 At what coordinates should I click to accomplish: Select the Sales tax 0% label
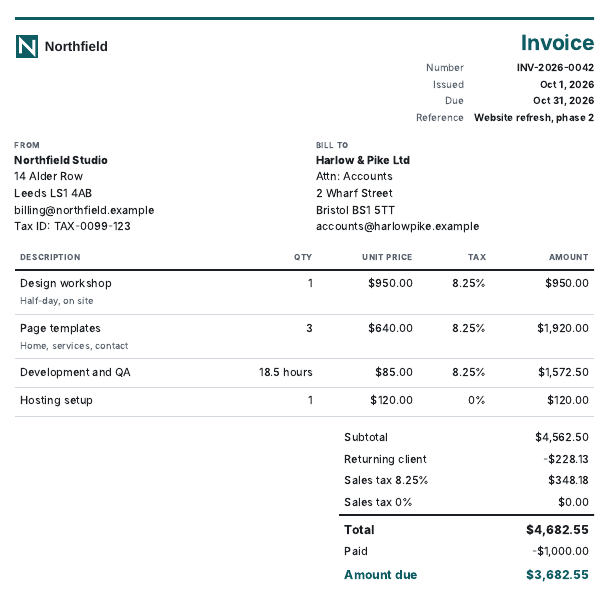(378, 502)
